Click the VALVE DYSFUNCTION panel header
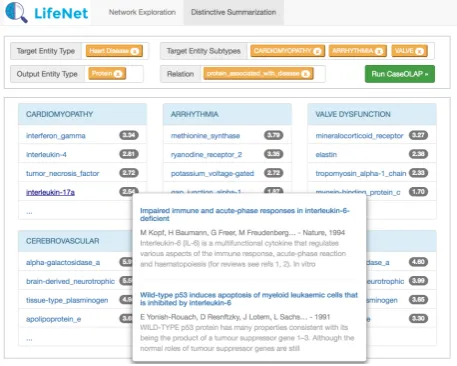457x366 pixels. 372,114
